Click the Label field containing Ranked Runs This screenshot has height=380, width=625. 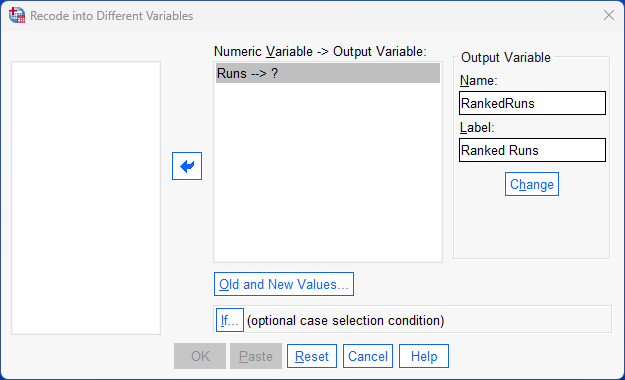pyautogui.click(x=532, y=150)
